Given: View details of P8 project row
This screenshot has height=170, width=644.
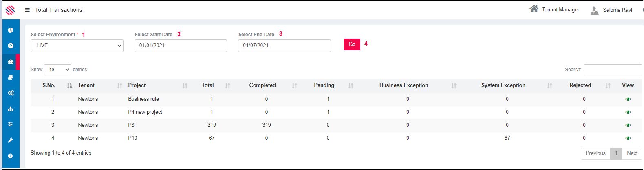Looking at the screenshot, I should pyautogui.click(x=628, y=125).
